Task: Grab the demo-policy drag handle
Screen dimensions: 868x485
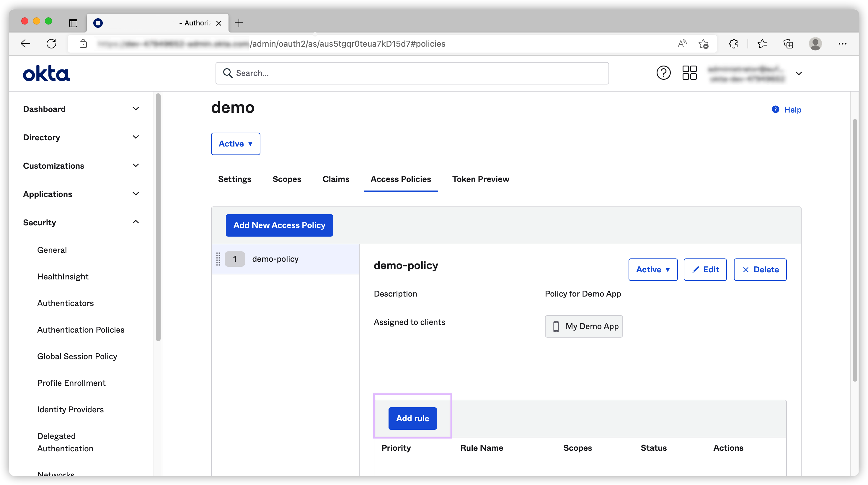Action: point(218,259)
